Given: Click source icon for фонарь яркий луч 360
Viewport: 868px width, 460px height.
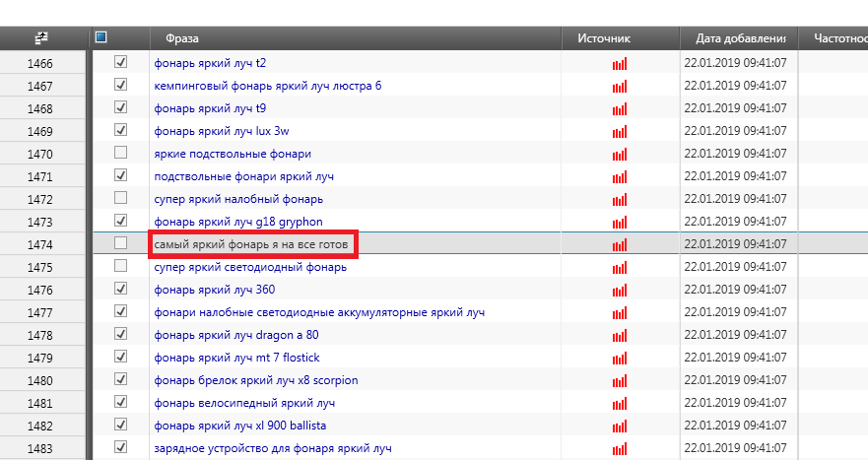Looking at the screenshot, I should click(620, 291).
